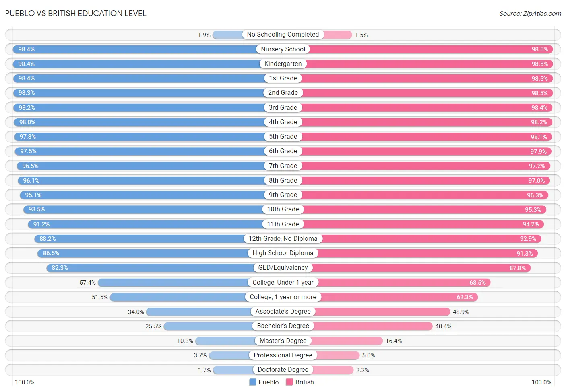Viewport: 566px width, 392px height.
Task: Click the GED/Equivalency category label
Action: [x=283, y=267]
